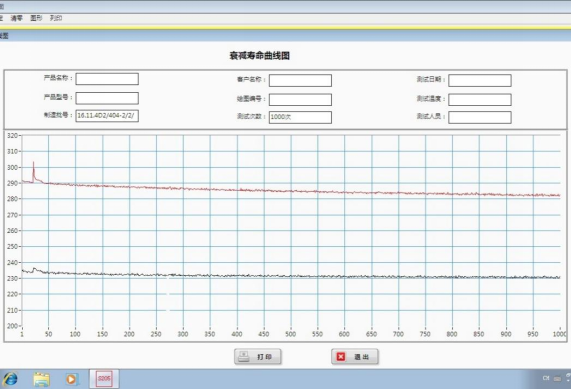
Task: Open the file explorer folder icon
Action: pos(41,379)
